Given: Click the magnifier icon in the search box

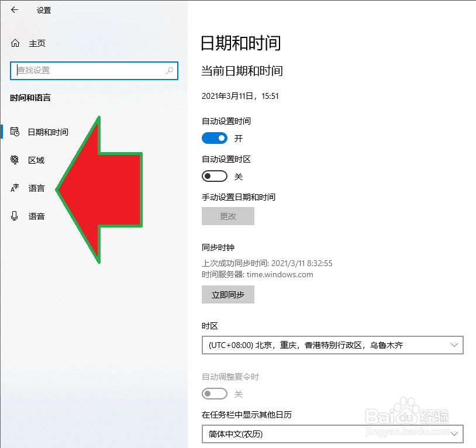Looking at the screenshot, I should (x=170, y=71).
